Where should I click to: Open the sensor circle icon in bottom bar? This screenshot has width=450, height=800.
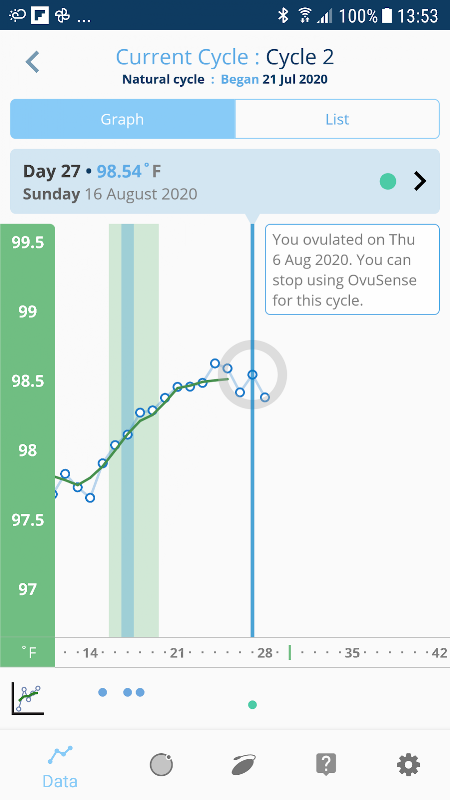coord(161,765)
